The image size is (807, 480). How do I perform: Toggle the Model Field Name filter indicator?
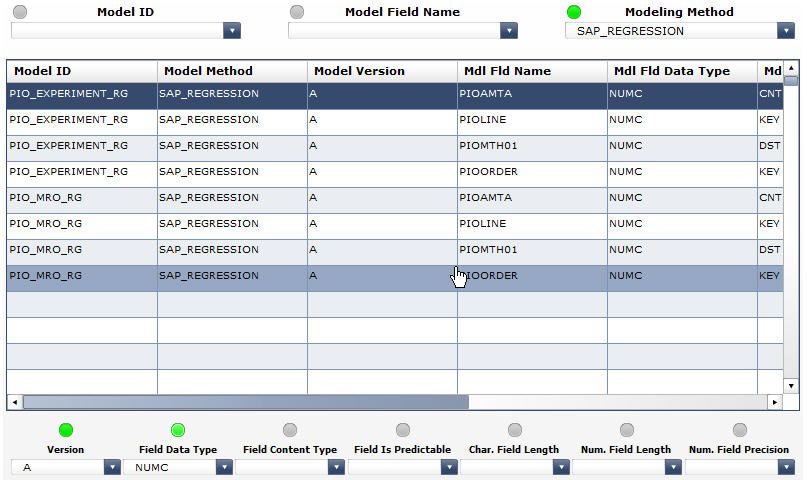pos(297,12)
